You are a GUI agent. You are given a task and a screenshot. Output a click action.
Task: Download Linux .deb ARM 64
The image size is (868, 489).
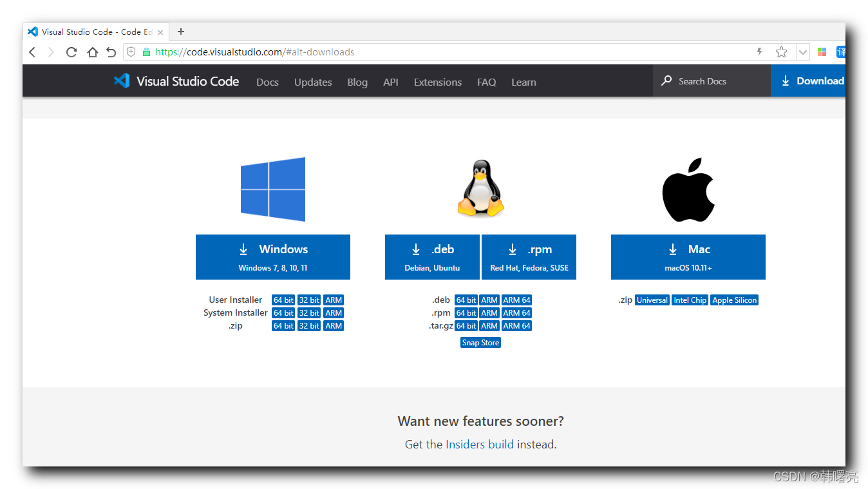tap(517, 300)
